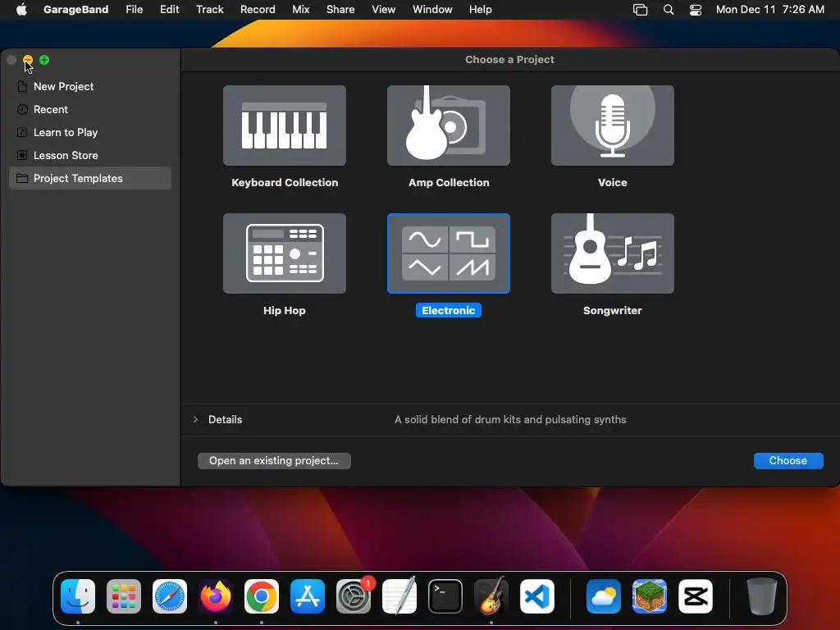Open the Weather app from the Dock
The width and height of the screenshot is (840, 630).
click(603, 596)
